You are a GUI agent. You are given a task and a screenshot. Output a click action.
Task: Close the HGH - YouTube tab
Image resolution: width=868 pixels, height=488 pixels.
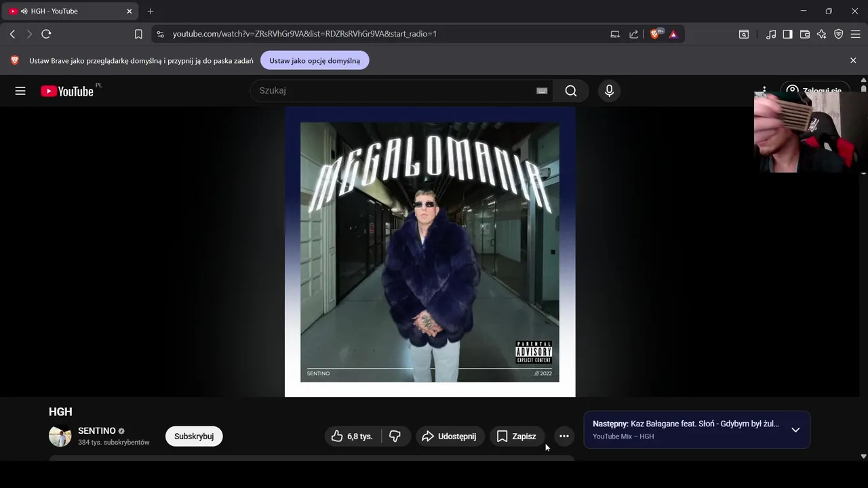pyautogui.click(x=130, y=12)
